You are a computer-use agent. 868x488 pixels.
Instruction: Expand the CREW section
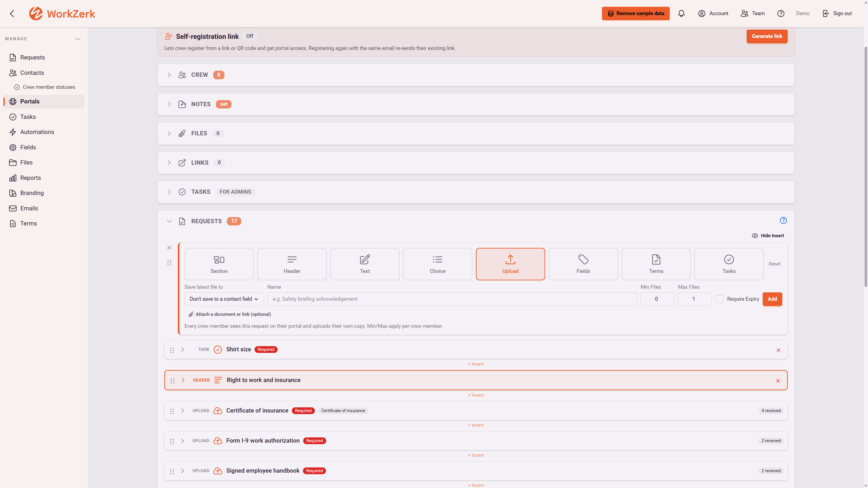point(169,75)
